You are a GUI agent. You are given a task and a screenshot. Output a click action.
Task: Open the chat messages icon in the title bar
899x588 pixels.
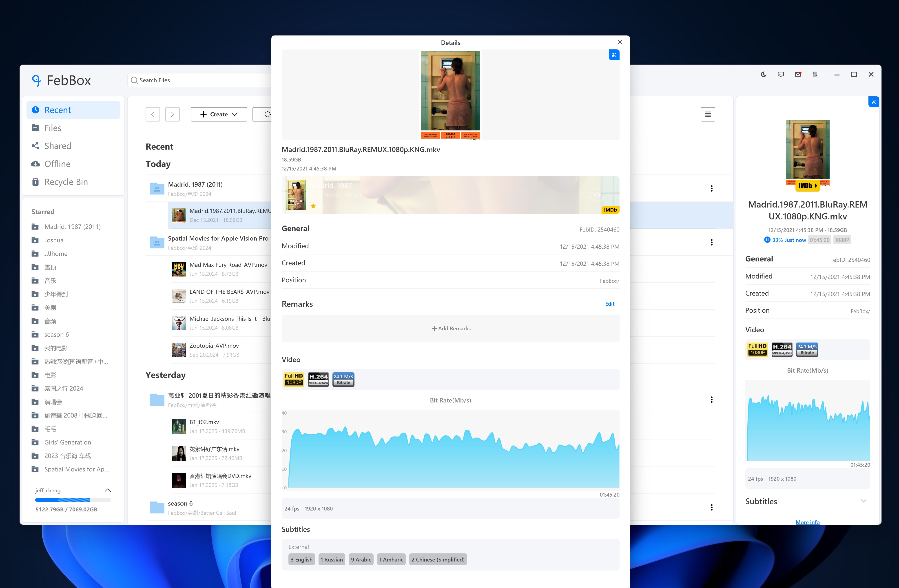pyautogui.click(x=781, y=74)
